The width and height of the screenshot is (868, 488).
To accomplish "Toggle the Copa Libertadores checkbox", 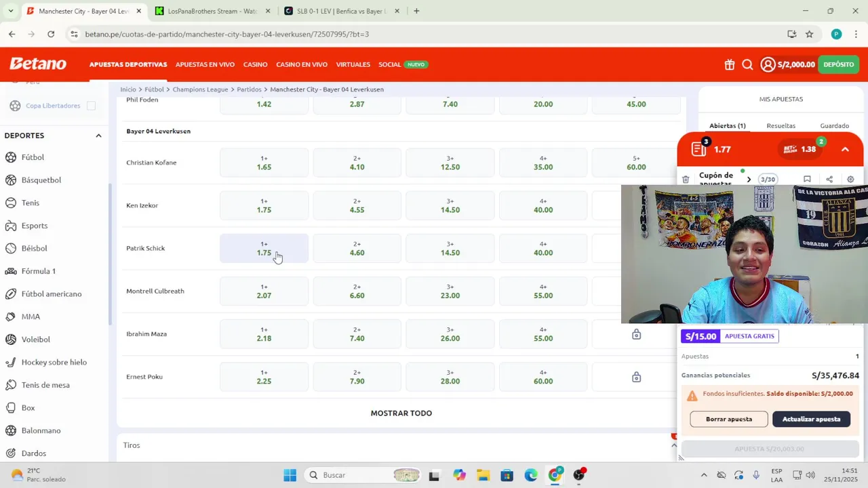I will pyautogui.click(x=91, y=106).
